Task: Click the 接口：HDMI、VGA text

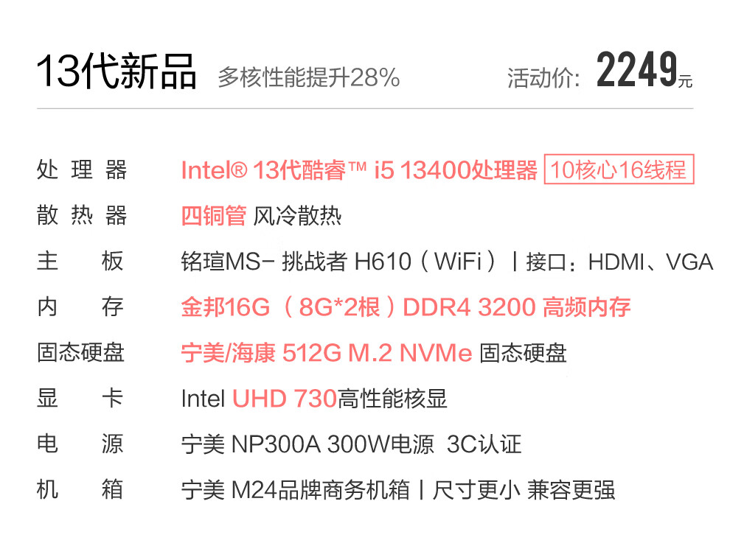Action: tap(619, 262)
